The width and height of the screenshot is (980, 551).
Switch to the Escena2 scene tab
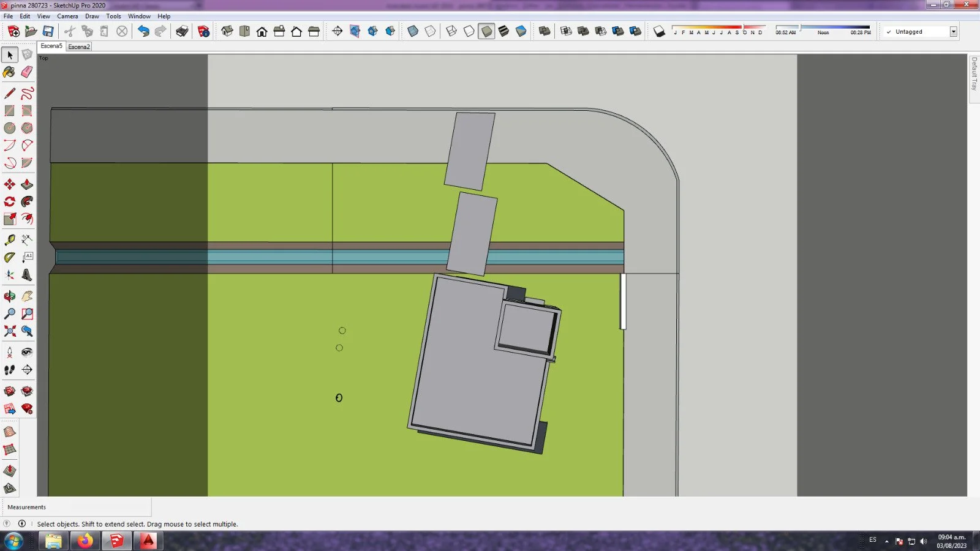(79, 47)
